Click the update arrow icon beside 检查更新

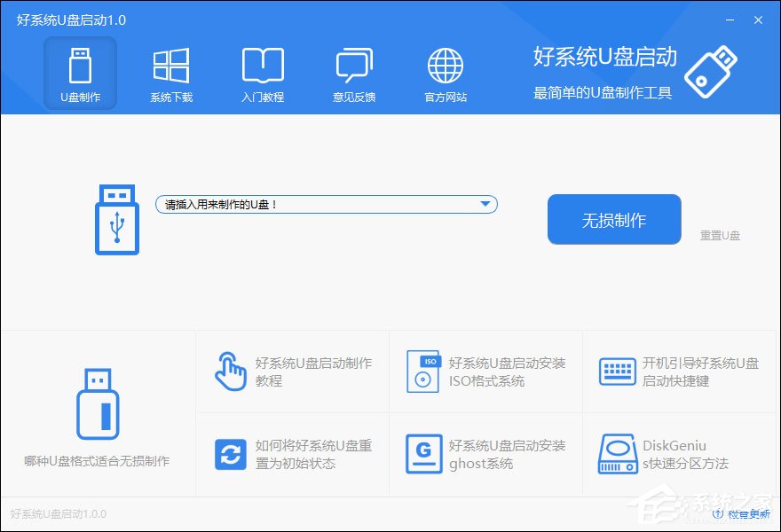[x=719, y=515]
